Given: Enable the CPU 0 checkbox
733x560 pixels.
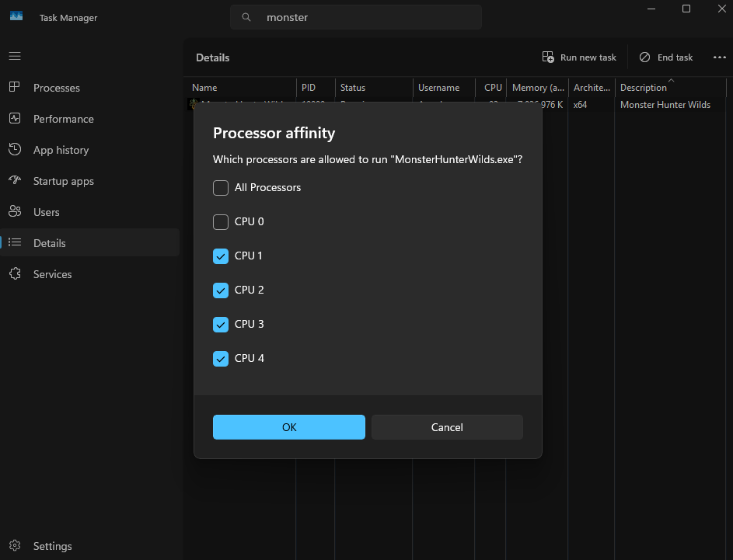Looking at the screenshot, I should [x=221, y=222].
